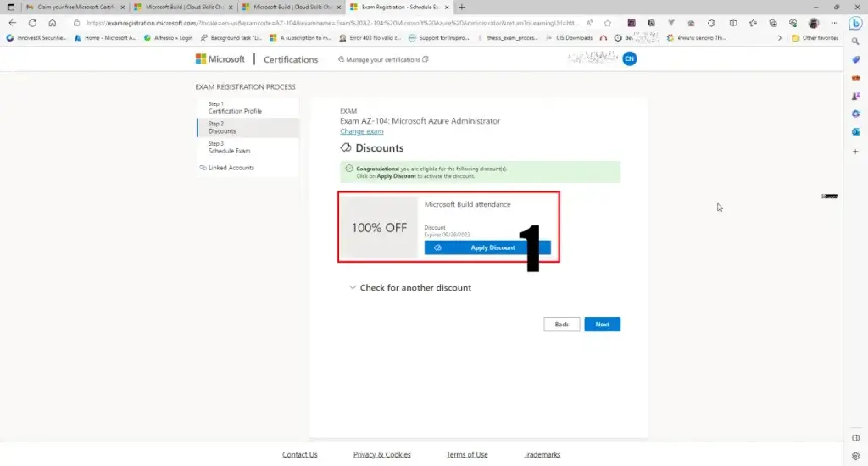Open the sidebar Microsoft 365 icon
Screen dimensions: 868x466
pos(856,114)
